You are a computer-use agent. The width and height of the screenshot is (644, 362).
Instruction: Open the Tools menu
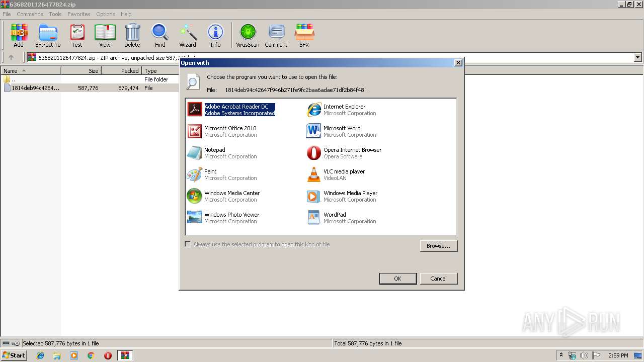click(x=55, y=14)
